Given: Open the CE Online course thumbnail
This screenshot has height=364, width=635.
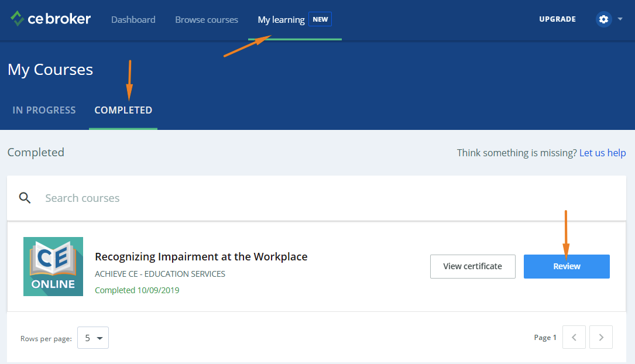Looking at the screenshot, I should tap(53, 266).
